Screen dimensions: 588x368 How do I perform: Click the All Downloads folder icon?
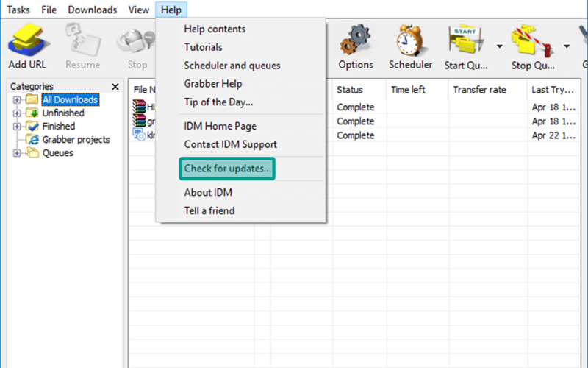[x=32, y=99]
